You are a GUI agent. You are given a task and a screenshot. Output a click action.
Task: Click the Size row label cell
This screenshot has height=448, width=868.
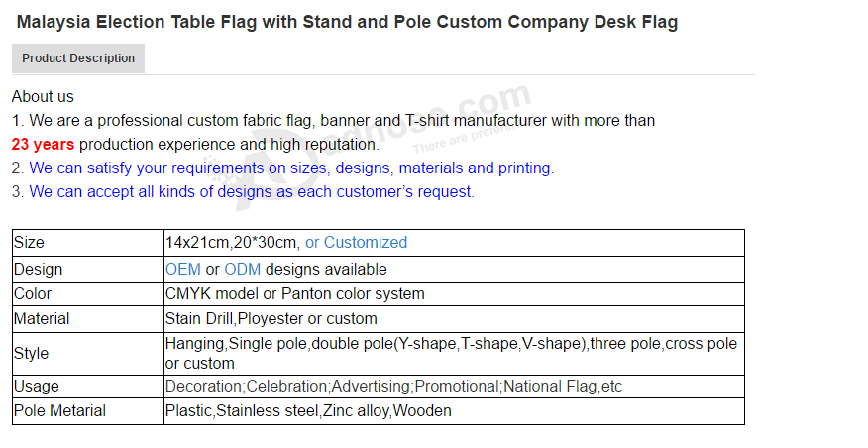[x=88, y=243]
